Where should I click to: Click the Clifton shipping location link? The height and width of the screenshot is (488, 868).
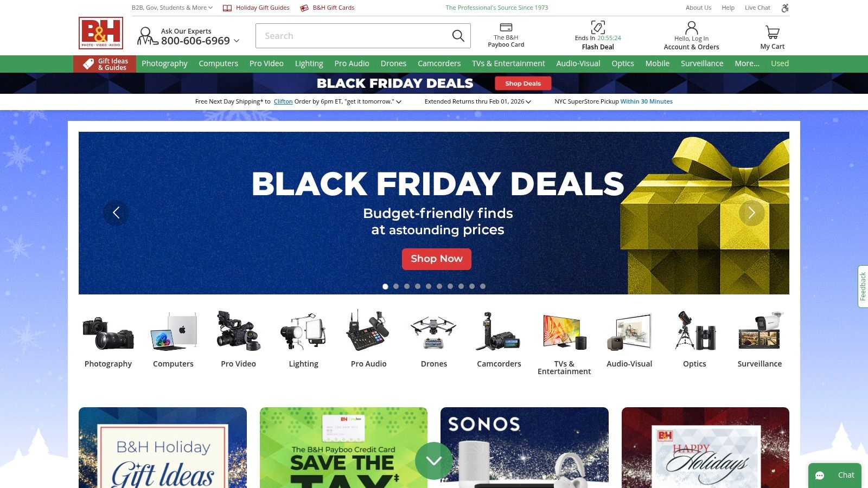(283, 101)
